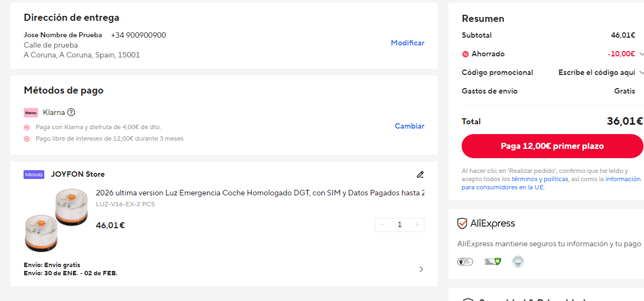Click the phone number +34 900900900
644x301 pixels.
[139, 36]
